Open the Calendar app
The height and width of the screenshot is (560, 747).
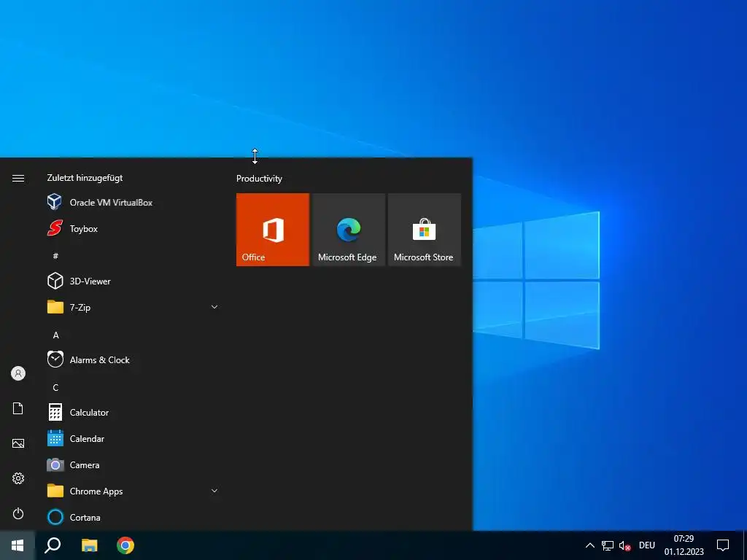pyautogui.click(x=133, y=438)
